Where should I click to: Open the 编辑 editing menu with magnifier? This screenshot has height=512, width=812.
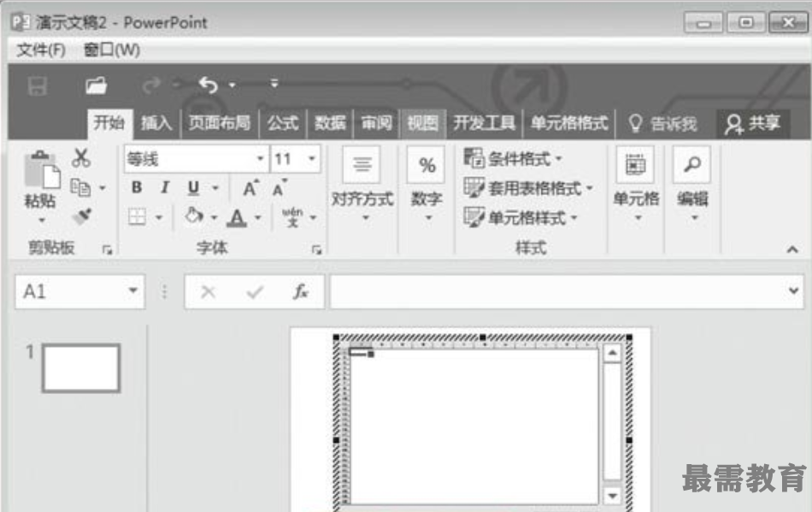692,185
